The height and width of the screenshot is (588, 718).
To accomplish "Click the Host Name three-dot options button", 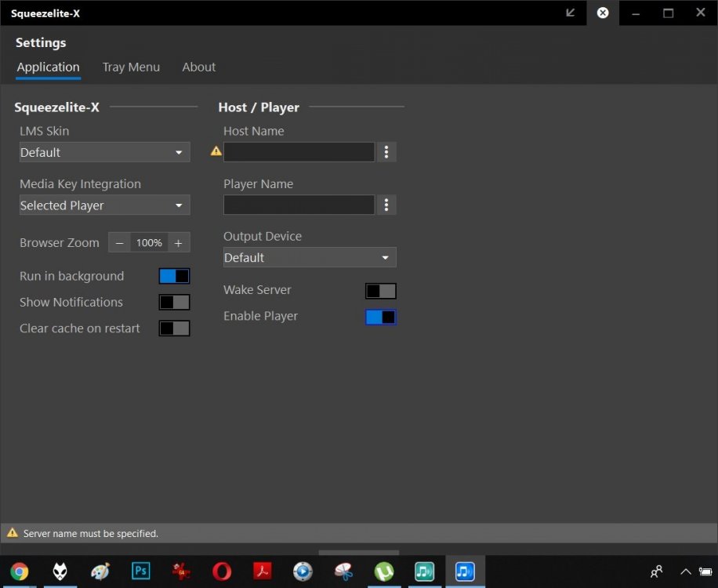I will (386, 152).
